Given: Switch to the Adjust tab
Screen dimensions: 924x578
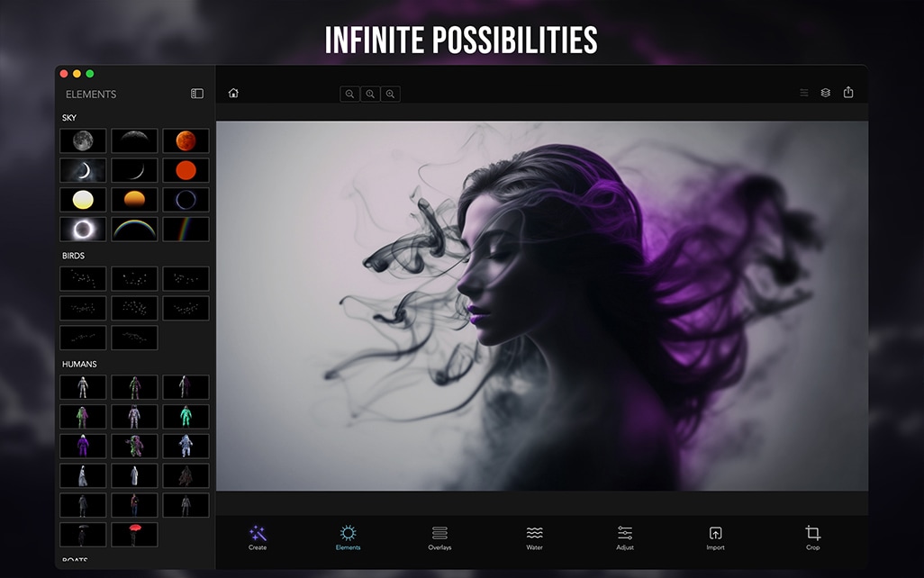Looking at the screenshot, I should pyautogui.click(x=625, y=537).
